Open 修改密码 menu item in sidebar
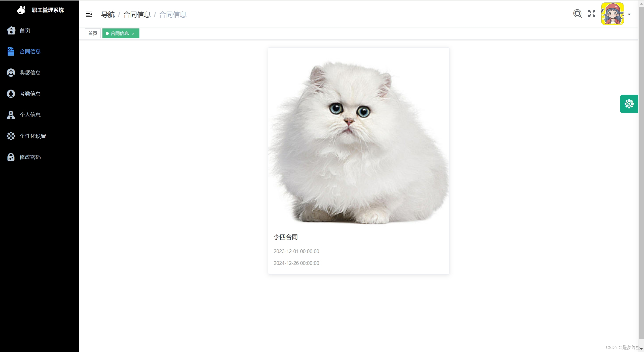 click(40, 157)
